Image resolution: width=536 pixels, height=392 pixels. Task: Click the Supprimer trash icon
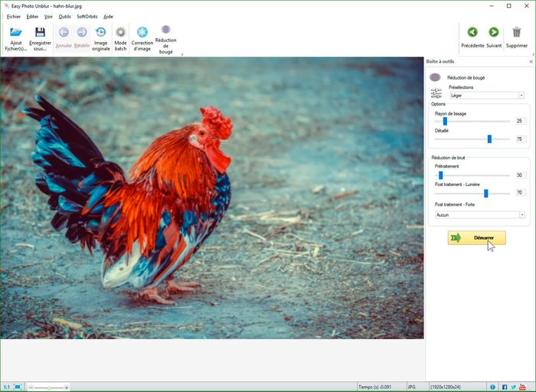[517, 32]
